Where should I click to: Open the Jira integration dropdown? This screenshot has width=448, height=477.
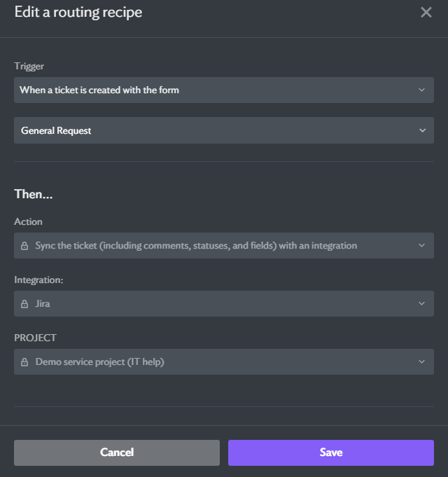(224, 303)
